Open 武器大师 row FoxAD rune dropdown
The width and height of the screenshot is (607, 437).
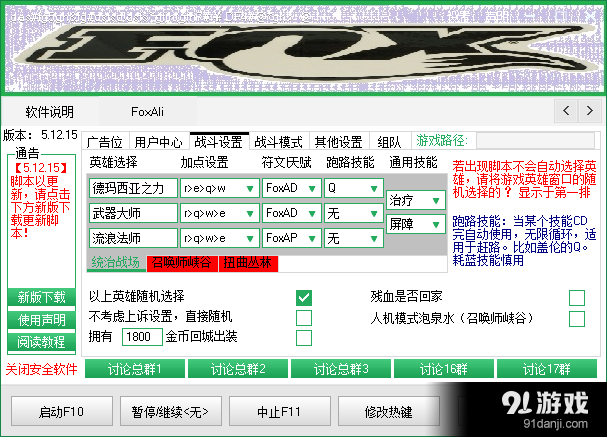(x=291, y=213)
